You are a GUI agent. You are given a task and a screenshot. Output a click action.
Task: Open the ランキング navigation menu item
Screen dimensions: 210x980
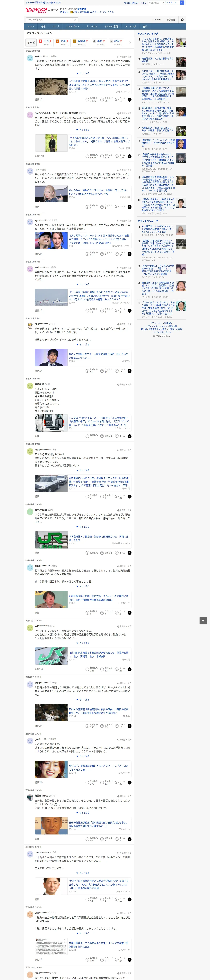[130, 27]
